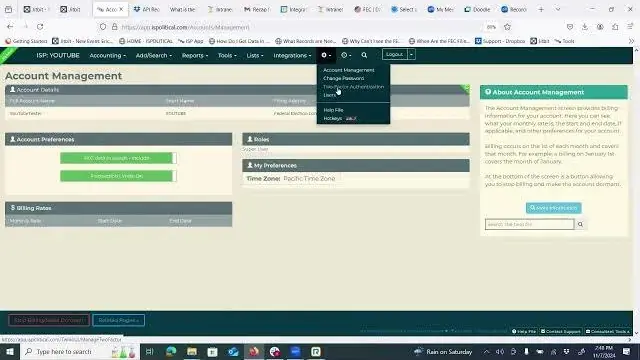Open Getting Started bookmark
This screenshot has width=640, height=360.
(x=26, y=41)
